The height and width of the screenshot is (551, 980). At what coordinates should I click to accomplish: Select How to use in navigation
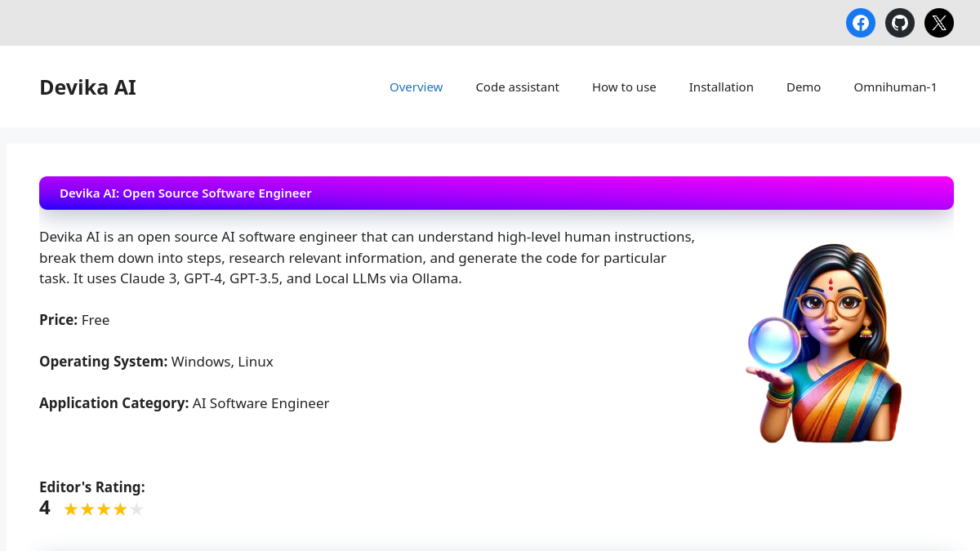624,87
